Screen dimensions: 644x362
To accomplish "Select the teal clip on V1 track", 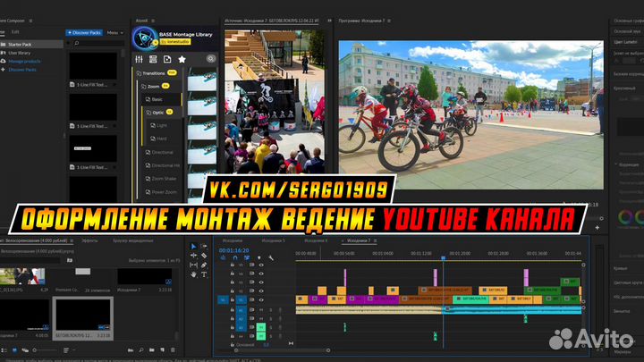I will click(x=470, y=299).
